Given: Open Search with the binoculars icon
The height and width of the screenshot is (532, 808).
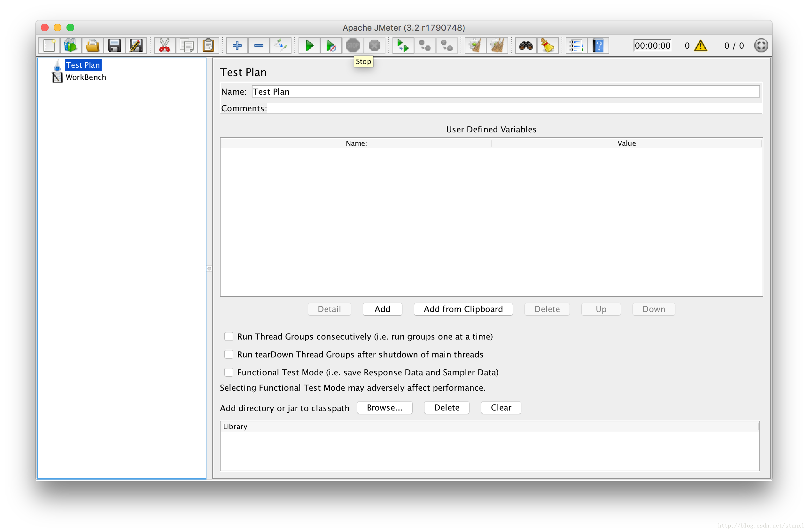Looking at the screenshot, I should tap(526, 45).
